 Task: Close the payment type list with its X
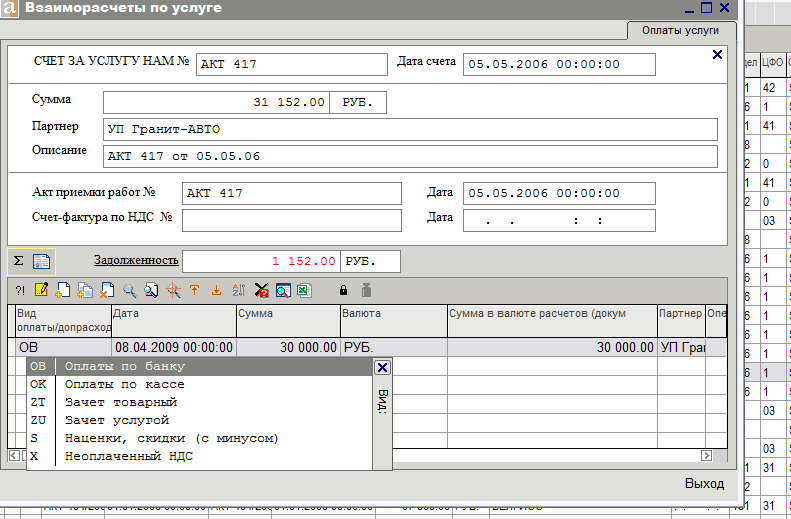[x=382, y=368]
